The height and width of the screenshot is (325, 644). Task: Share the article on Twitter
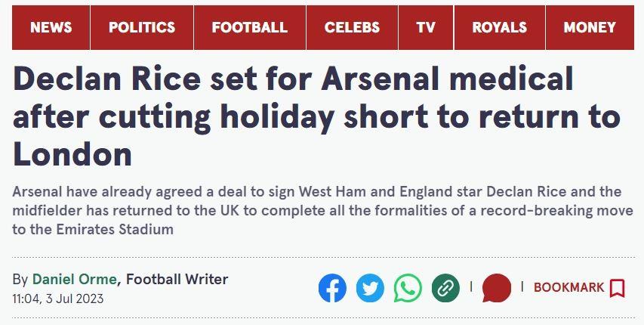tap(370, 288)
